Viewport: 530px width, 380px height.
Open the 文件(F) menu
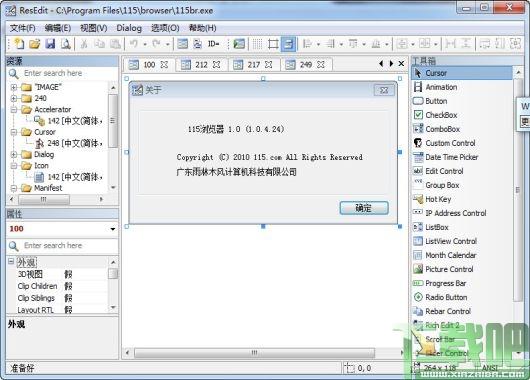tap(23, 28)
